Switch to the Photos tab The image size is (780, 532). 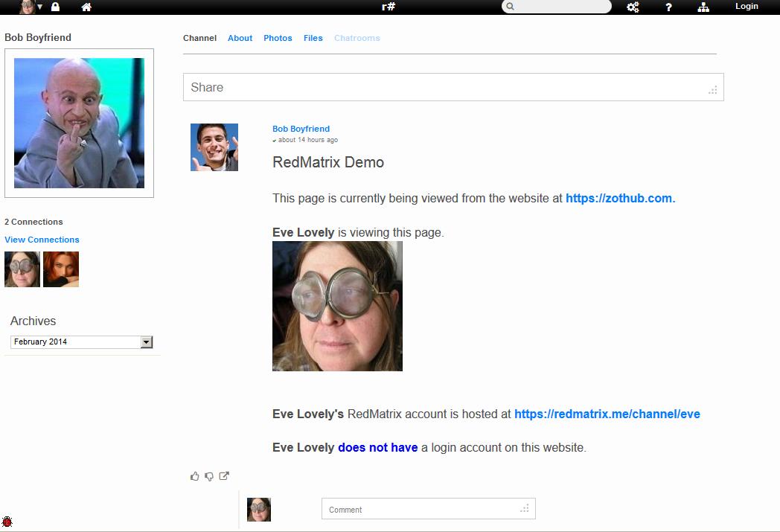278,38
